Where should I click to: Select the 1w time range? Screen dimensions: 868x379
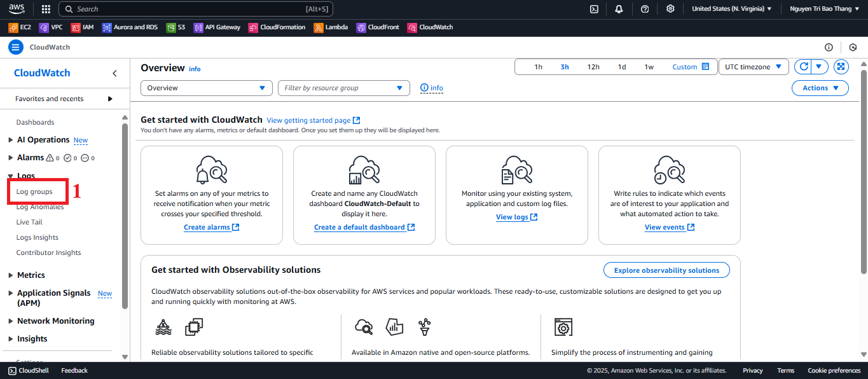(649, 67)
